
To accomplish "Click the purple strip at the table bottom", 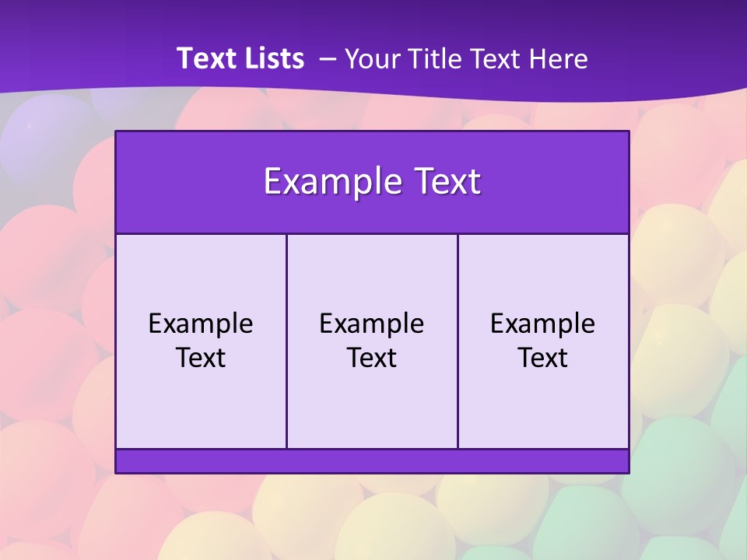I will pyautogui.click(x=372, y=461).
